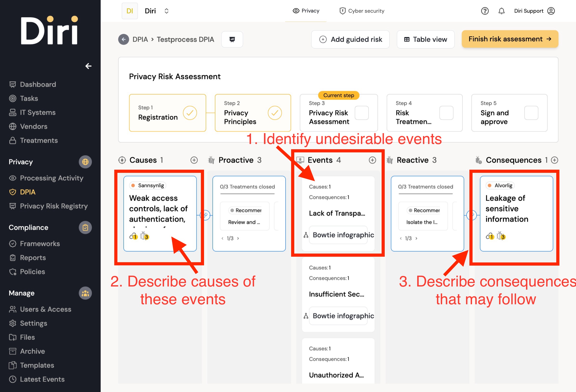The width and height of the screenshot is (576, 392).
Task: Open Archive in the sidebar
Action: tap(27, 351)
